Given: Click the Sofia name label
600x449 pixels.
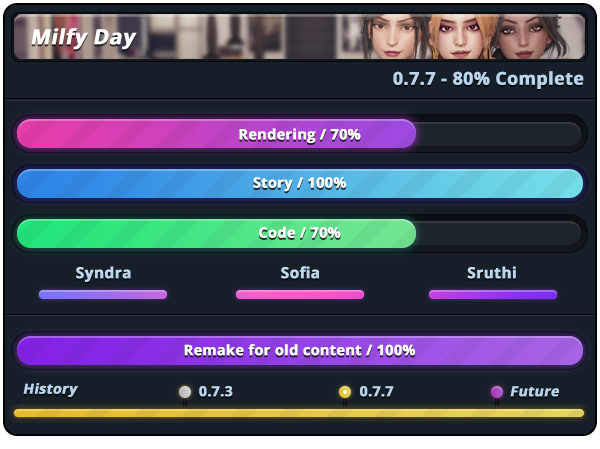Looking at the screenshot, I should tap(300, 273).
